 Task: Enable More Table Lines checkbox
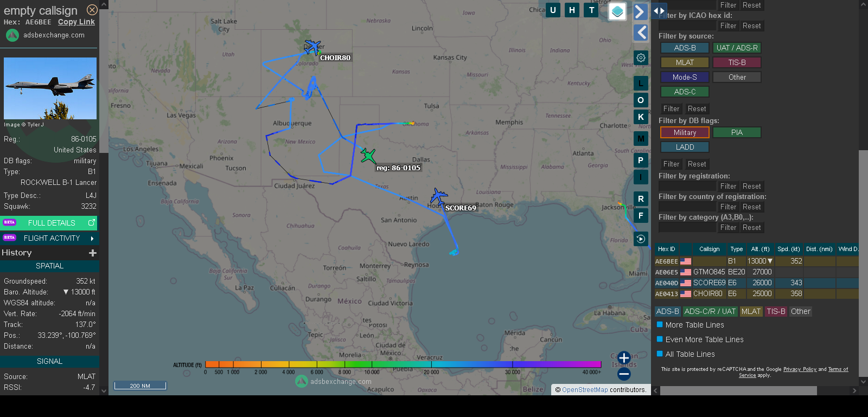pos(660,325)
